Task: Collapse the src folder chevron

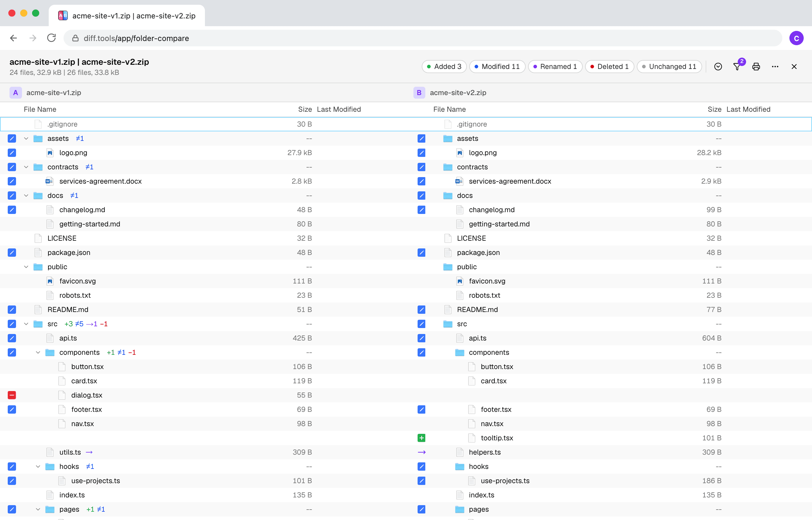Action: pyautogui.click(x=26, y=324)
